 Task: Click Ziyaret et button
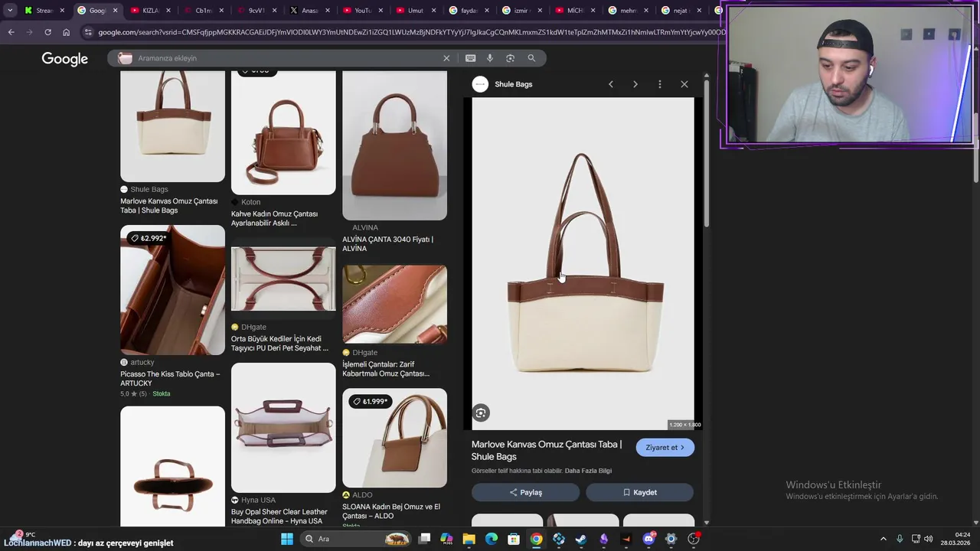pos(665,448)
